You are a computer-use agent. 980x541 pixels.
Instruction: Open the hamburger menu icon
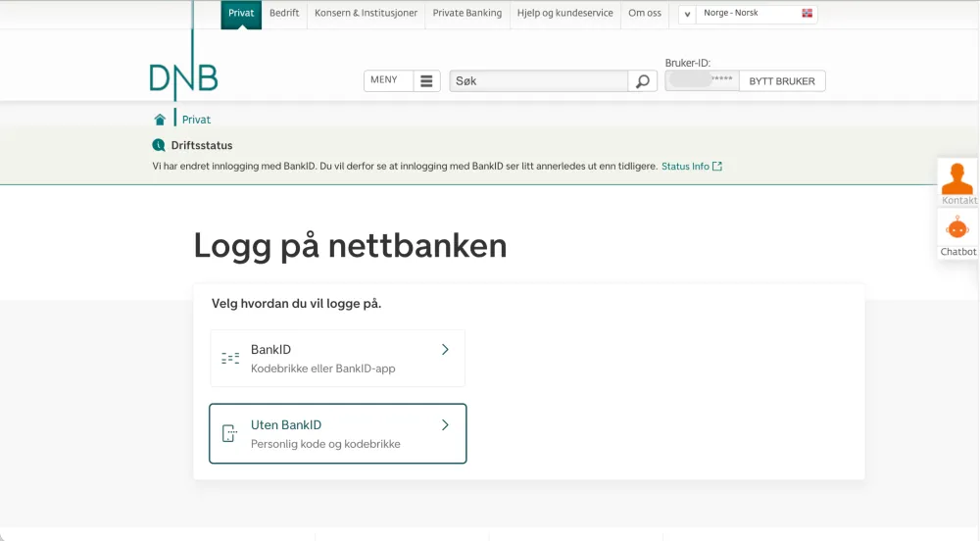tap(426, 81)
